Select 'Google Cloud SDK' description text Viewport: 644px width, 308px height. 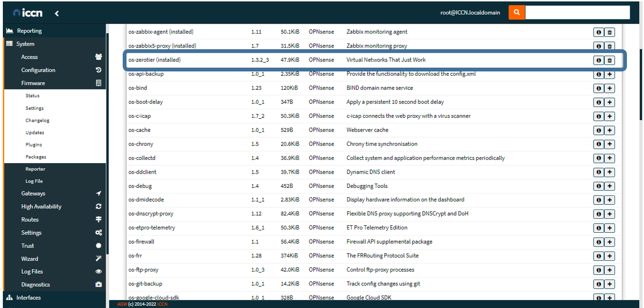click(369, 298)
